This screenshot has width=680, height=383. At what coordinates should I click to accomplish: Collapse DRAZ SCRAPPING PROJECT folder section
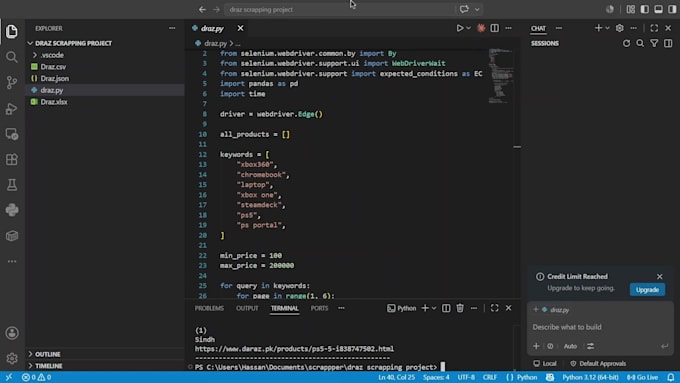point(73,43)
